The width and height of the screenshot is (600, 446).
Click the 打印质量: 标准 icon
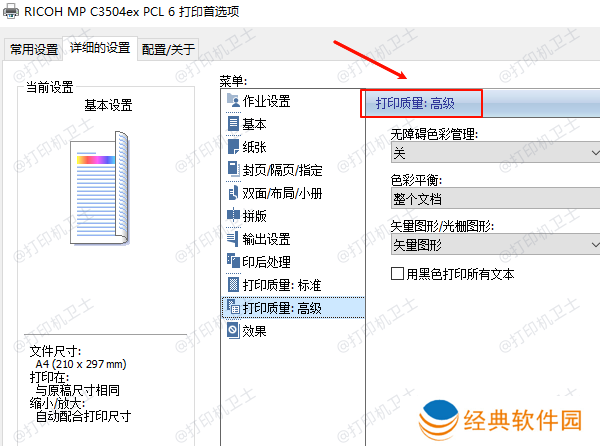point(233,284)
